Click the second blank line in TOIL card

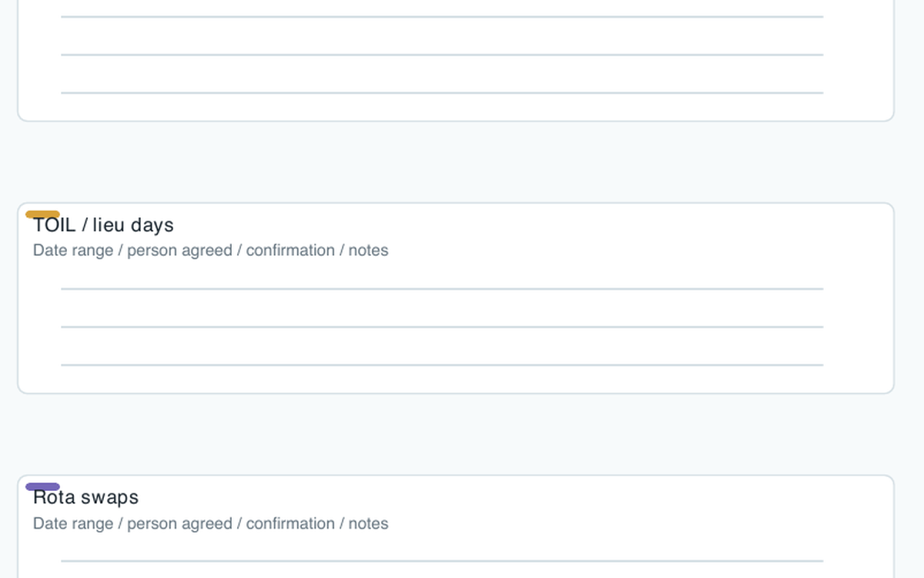[442, 327]
